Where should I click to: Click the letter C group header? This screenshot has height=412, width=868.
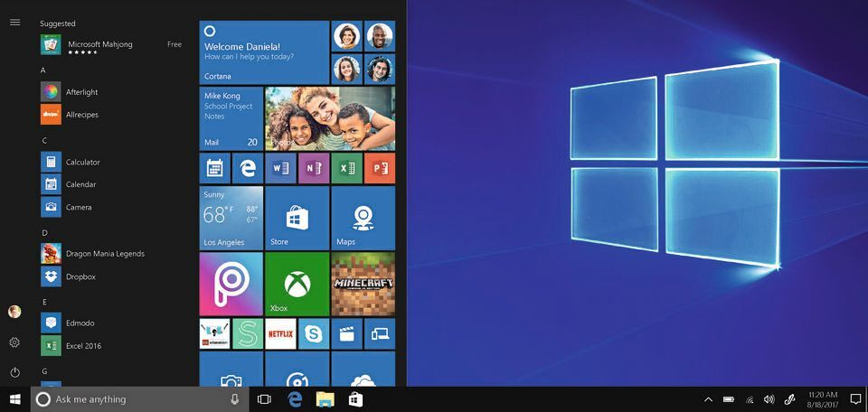[x=44, y=140]
